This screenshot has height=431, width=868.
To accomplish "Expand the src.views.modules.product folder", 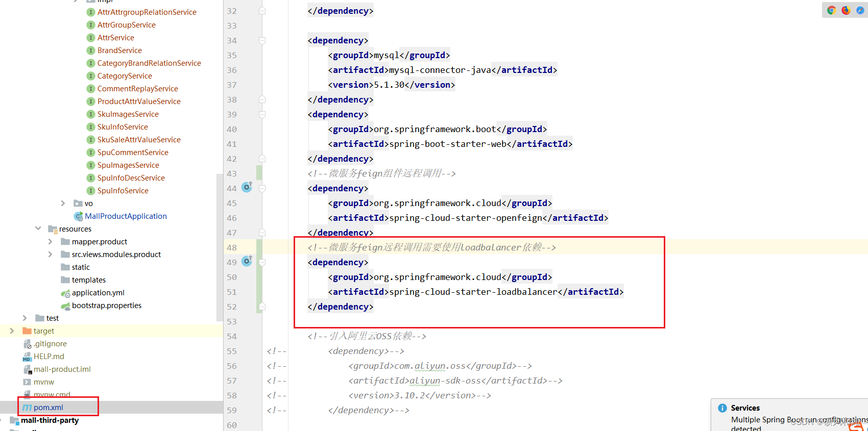I will coord(50,255).
